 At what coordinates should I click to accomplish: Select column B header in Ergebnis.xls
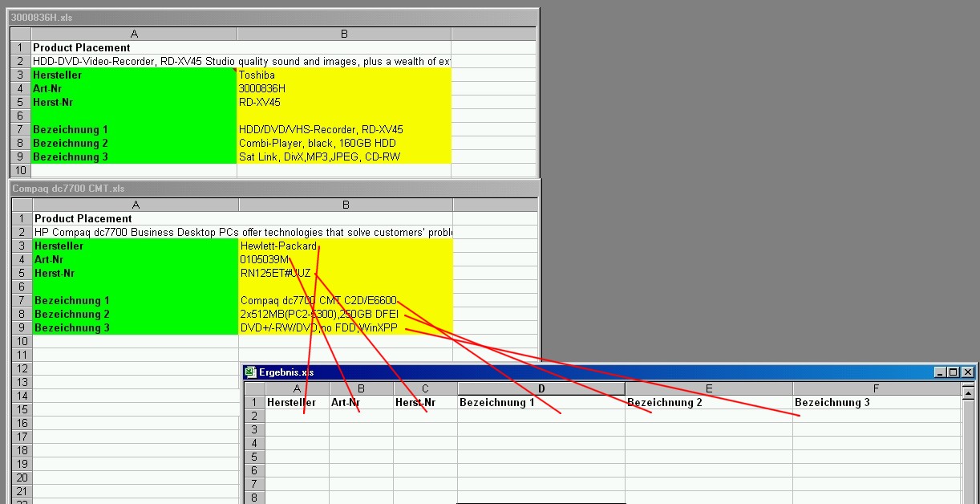[x=361, y=389]
